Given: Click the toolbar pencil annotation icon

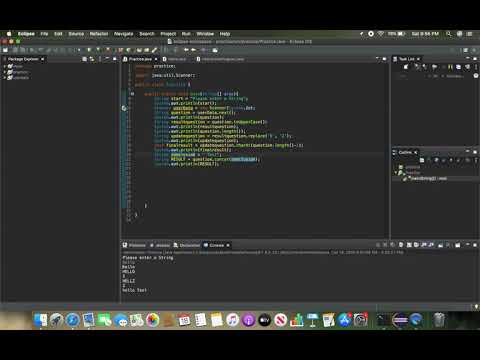Looking at the screenshot, I should pyautogui.click(x=154, y=50).
